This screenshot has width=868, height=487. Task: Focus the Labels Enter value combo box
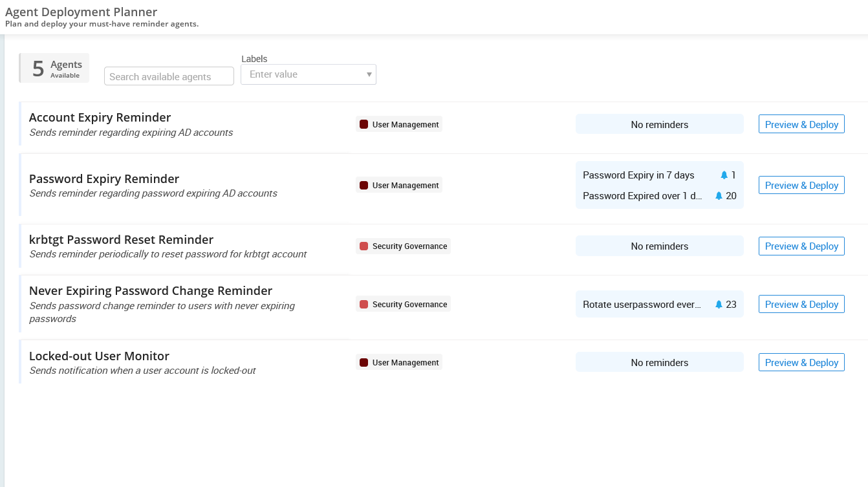point(301,74)
